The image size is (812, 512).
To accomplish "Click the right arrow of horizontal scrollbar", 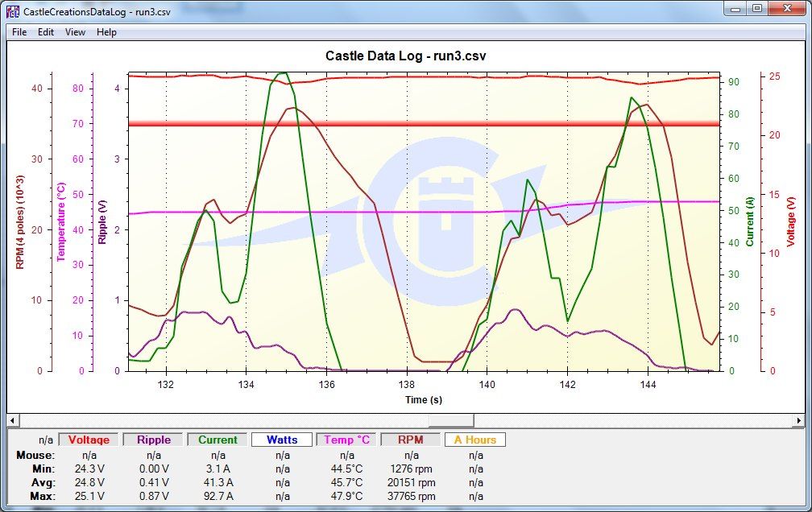I will (797, 420).
